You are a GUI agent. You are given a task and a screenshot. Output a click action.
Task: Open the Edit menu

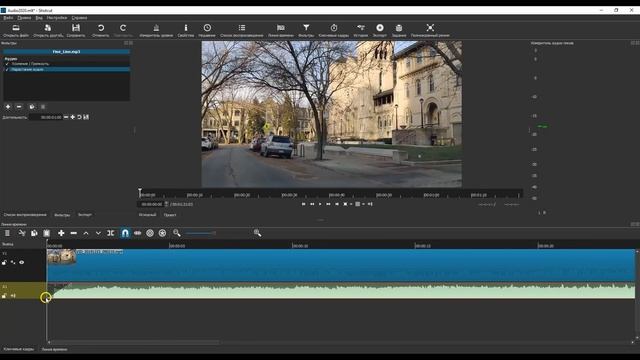[x=24, y=18]
